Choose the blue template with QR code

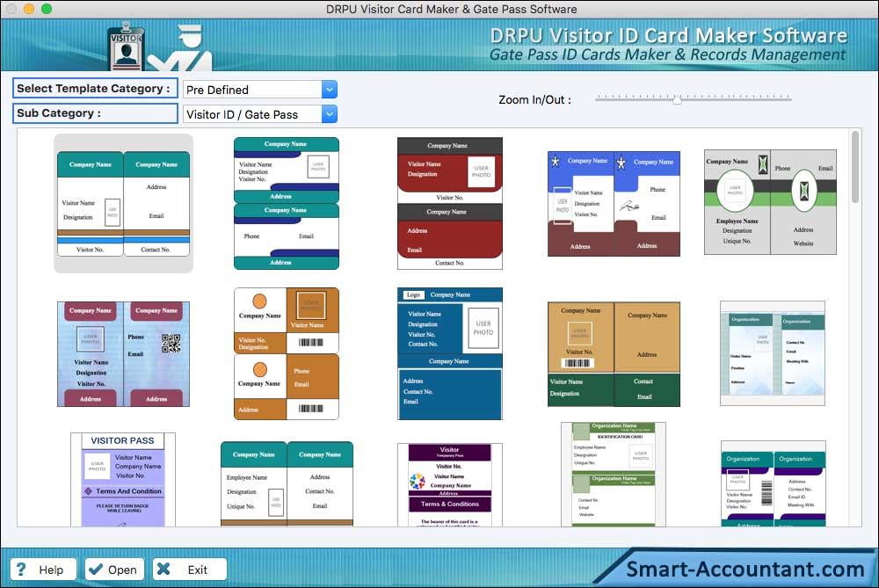point(123,354)
